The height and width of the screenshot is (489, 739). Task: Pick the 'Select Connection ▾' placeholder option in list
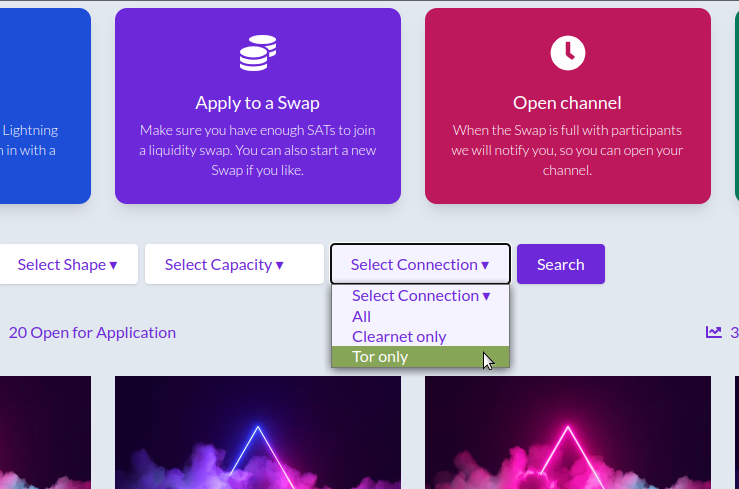tap(420, 296)
